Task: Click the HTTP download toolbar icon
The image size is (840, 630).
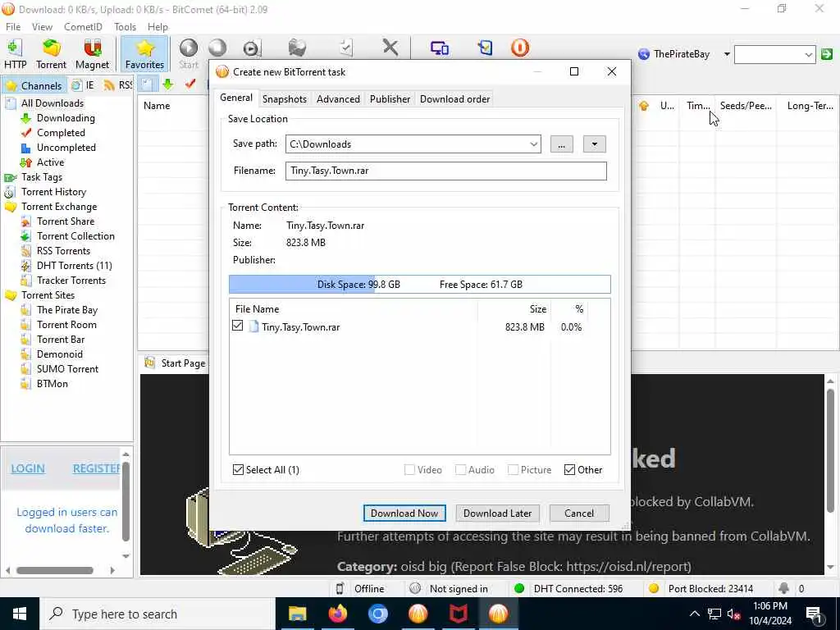Action: coord(15,53)
